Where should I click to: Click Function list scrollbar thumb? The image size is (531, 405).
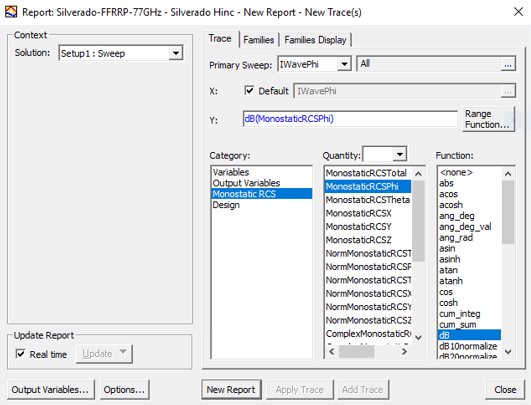coord(508,212)
